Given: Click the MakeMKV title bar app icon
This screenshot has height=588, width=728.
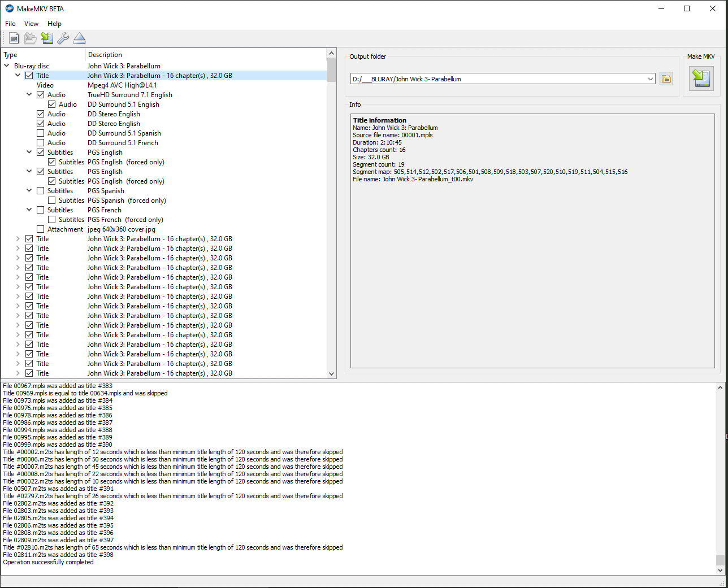Looking at the screenshot, I should point(10,8).
